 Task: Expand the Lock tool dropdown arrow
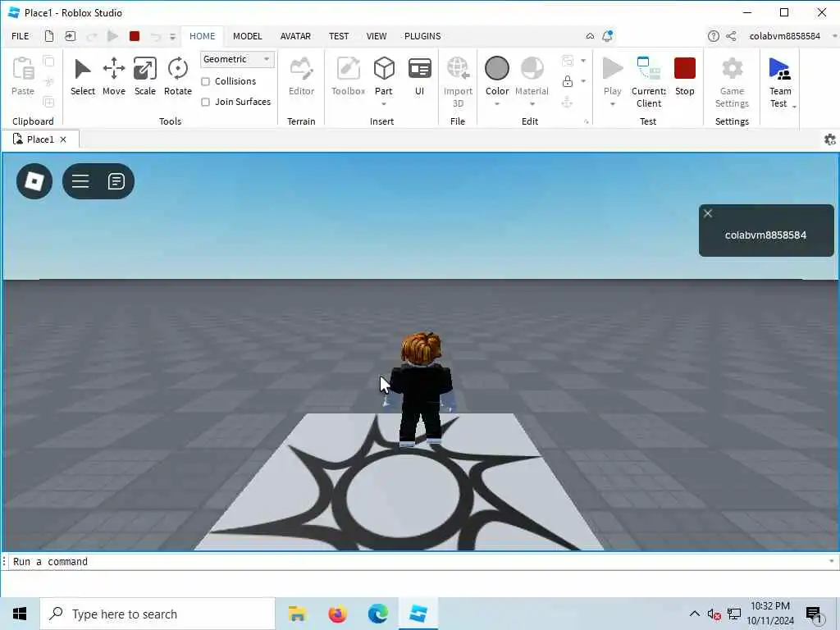[x=583, y=81]
